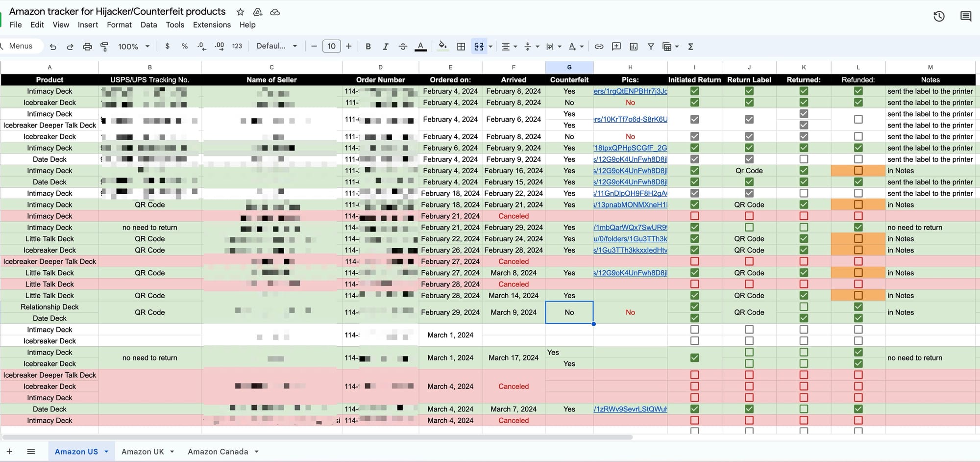
Task: Open version history
Action: (x=939, y=16)
